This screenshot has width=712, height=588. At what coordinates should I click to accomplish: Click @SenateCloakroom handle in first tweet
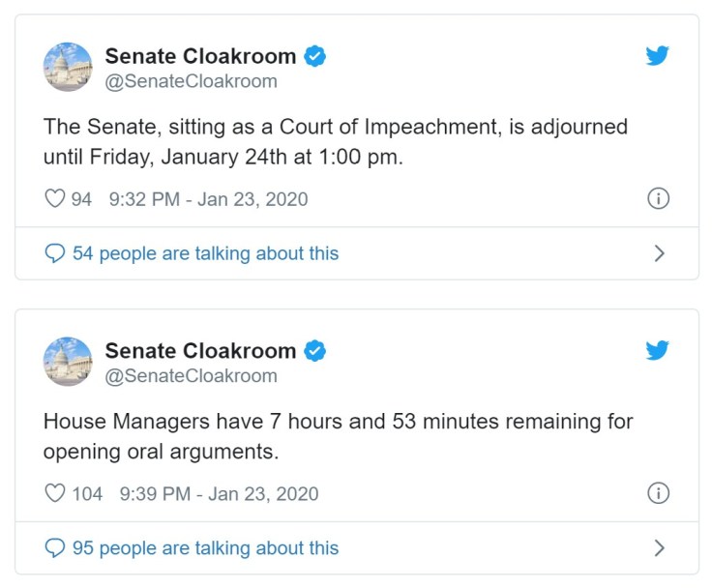(x=191, y=82)
